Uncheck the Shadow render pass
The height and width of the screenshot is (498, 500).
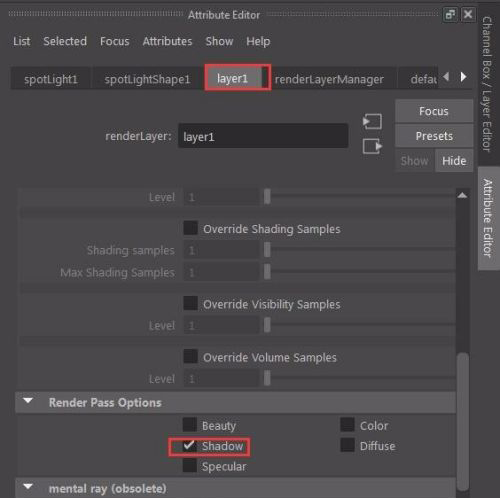[189, 446]
